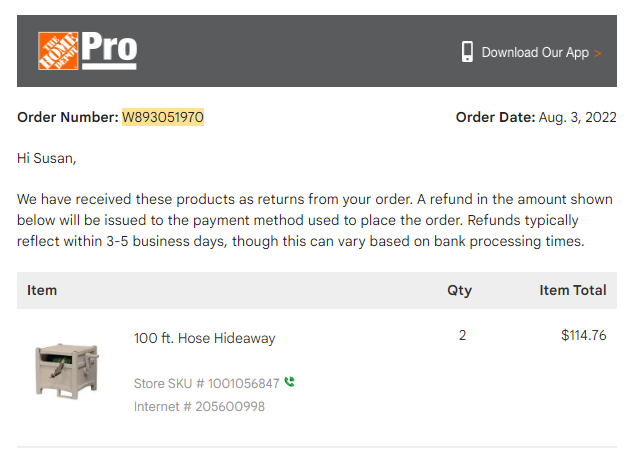The width and height of the screenshot is (632, 463).
Task: Click the Internet # 205600998 text
Action: click(199, 406)
